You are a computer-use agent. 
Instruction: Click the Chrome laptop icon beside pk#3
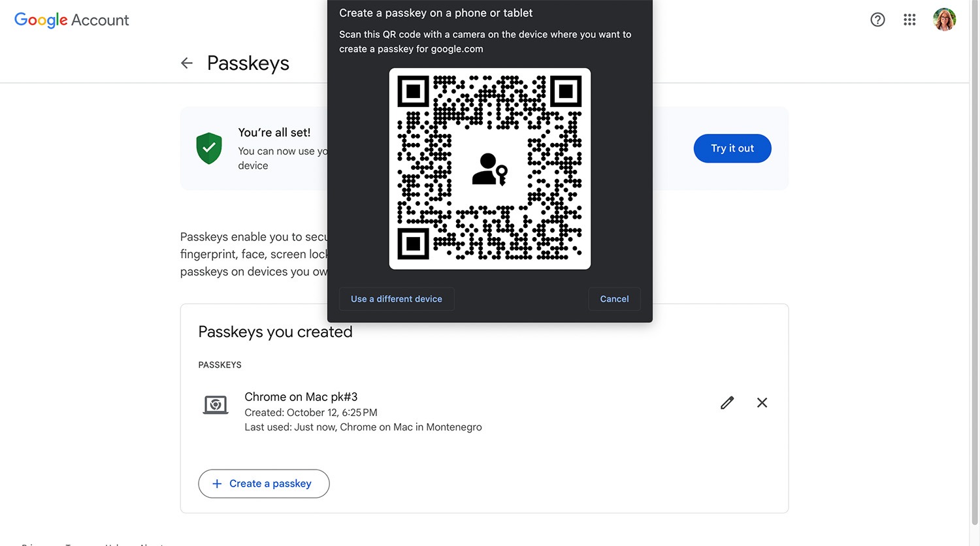click(215, 405)
